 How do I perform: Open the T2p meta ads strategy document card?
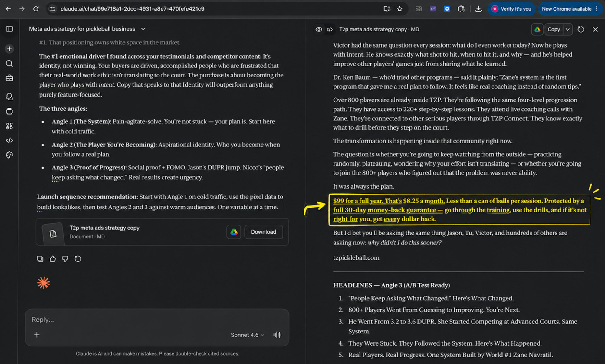[x=162, y=232]
